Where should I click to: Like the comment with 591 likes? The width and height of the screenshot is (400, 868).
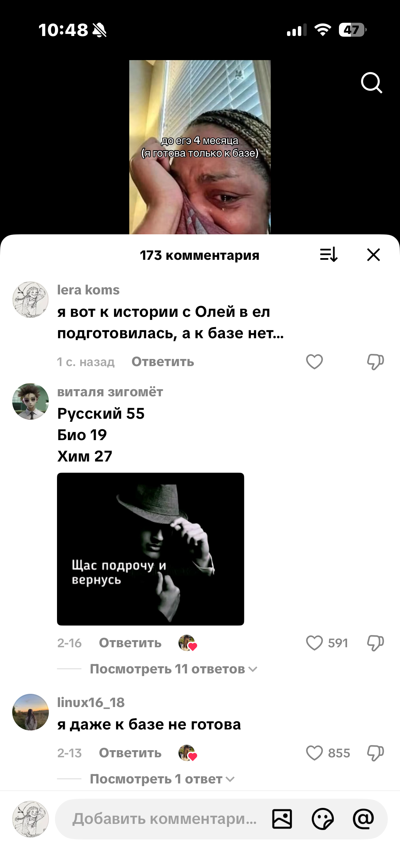pyautogui.click(x=315, y=643)
